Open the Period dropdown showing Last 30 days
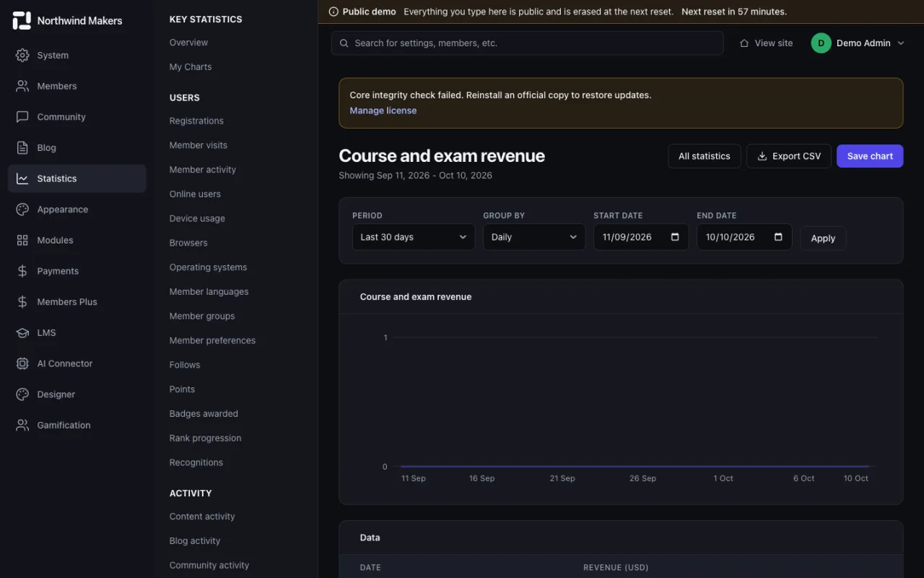The width and height of the screenshot is (924, 578). [x=414, y=237]
